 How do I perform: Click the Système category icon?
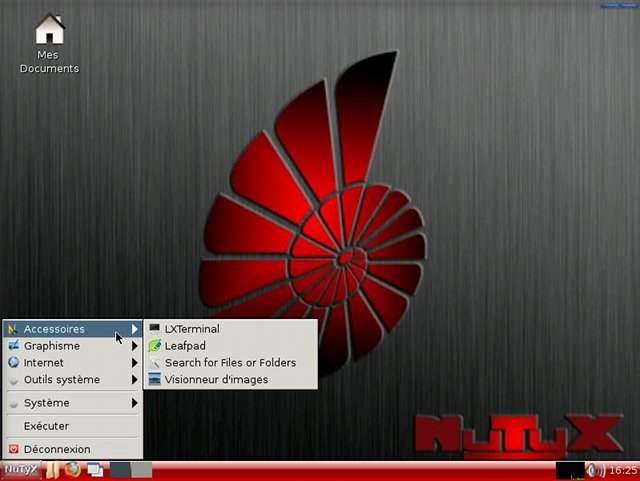(x=13, y=404)
